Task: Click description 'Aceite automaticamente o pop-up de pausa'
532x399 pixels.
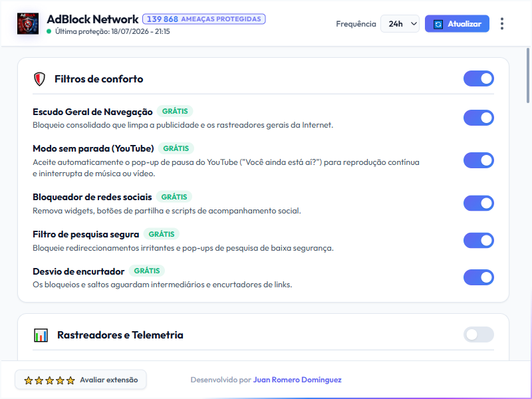Action: pos(226,168)
